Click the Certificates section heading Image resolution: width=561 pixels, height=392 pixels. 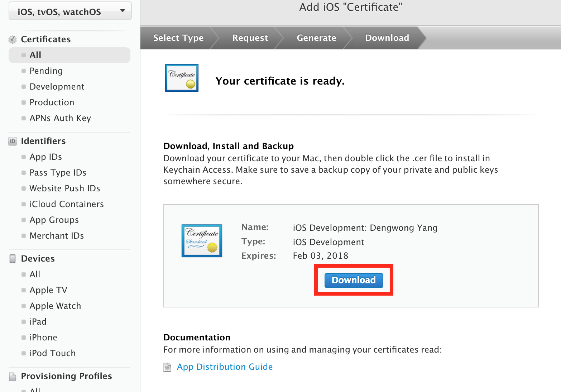46,39
